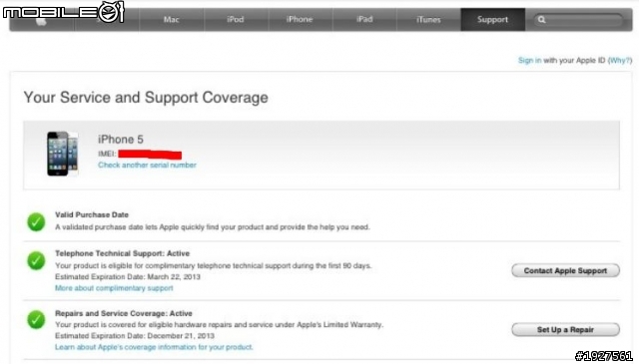Focus the search field in navigation bar

point(579,20)
